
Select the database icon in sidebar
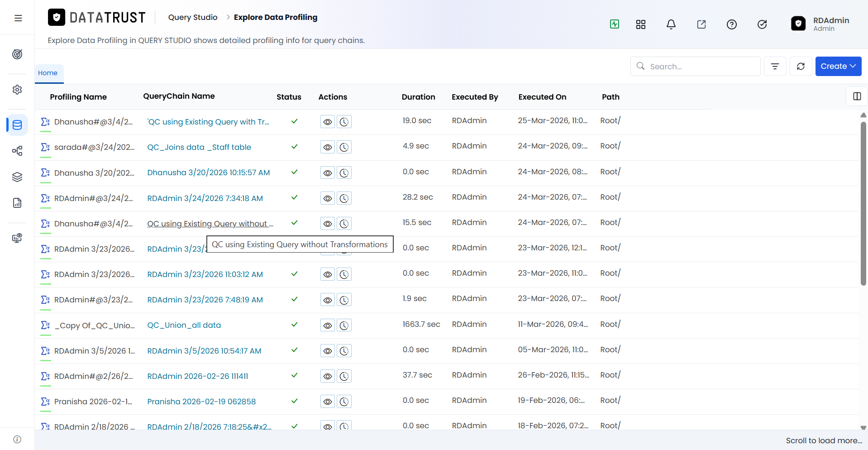17,125
